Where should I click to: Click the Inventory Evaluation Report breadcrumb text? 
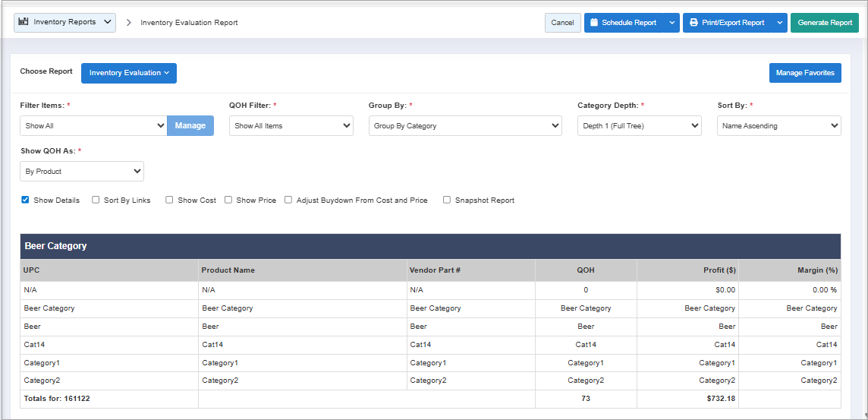tap(189, 23)
